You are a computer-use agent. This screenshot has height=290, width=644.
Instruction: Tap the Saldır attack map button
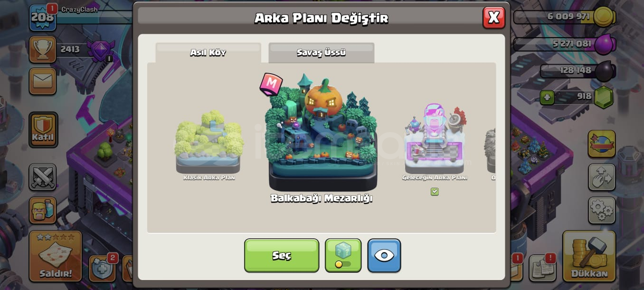click(56, 256)
